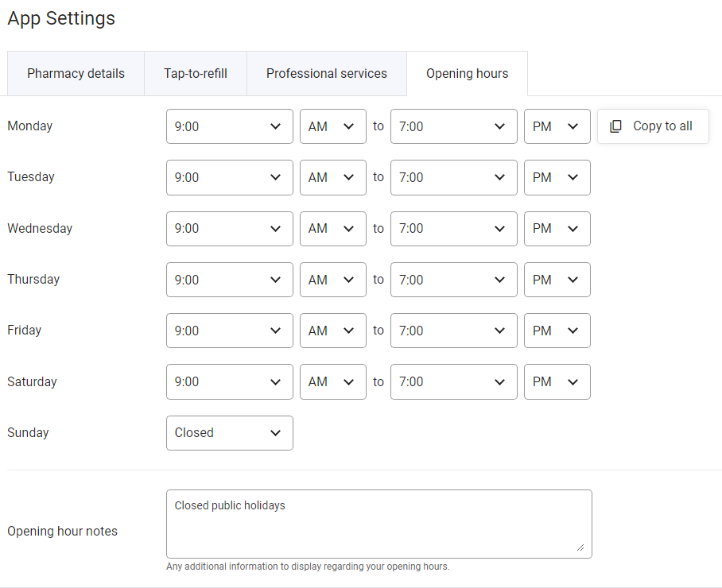Open Monday opening time dropdown
Viewport: 722px width, 588px height.
point(229,126)
